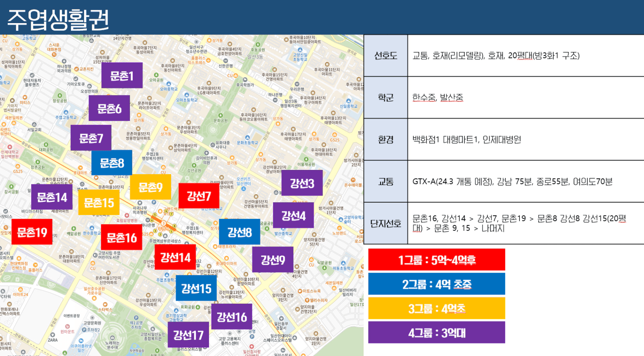Select the 교통 header cell
The width and height of the screenshot is (644, 356).
pos(386,181)
